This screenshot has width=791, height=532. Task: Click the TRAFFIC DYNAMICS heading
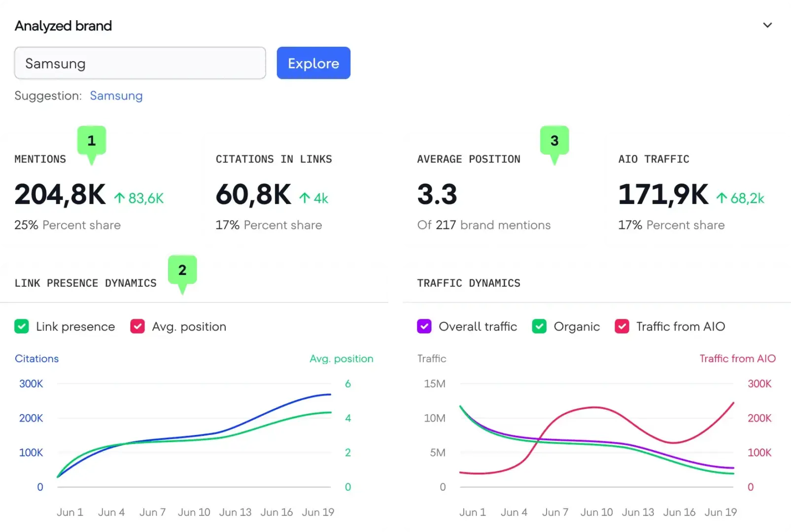pyautogui.click(x=469, y=283)
